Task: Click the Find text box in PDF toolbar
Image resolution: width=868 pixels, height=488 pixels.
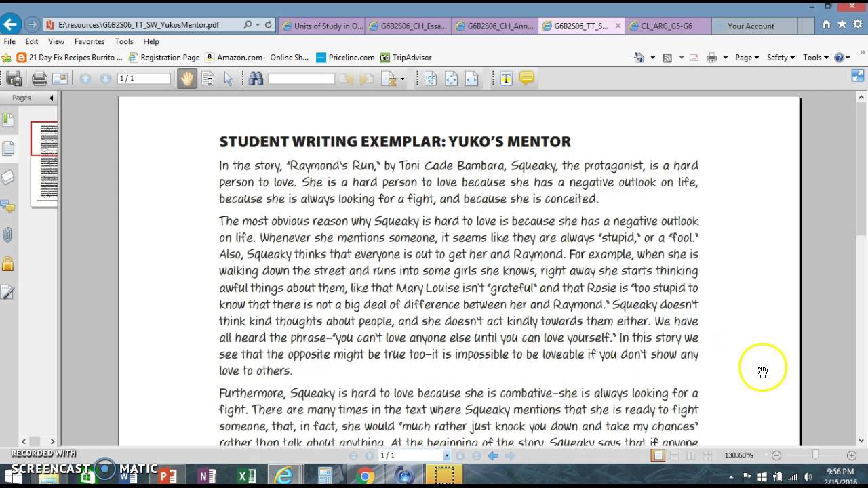Action: point(301,79)
